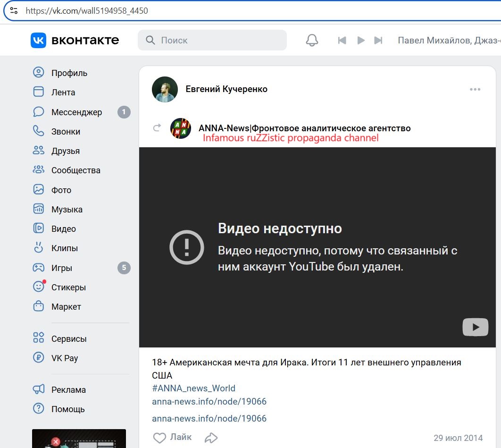501x448 pixels.
Task: Click the вконтакте wordmark
Action: coord(85,40)
